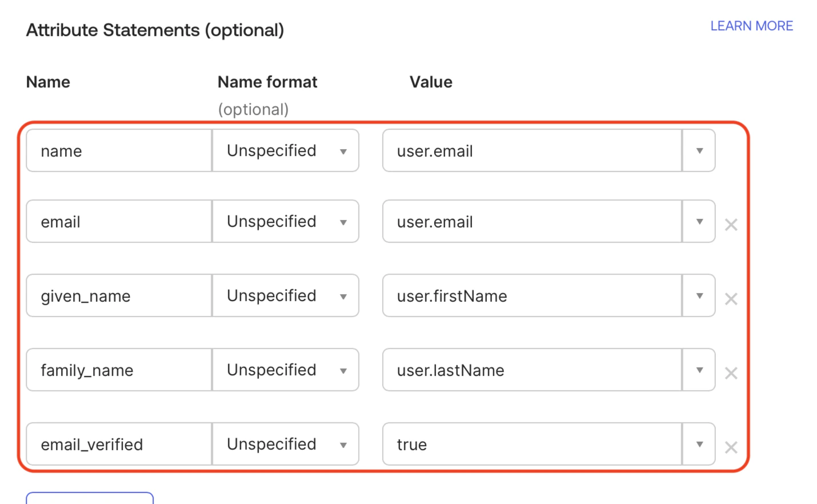Open the LEARN MORE link
Screen dimensions: 817x504
pos(751,26)
